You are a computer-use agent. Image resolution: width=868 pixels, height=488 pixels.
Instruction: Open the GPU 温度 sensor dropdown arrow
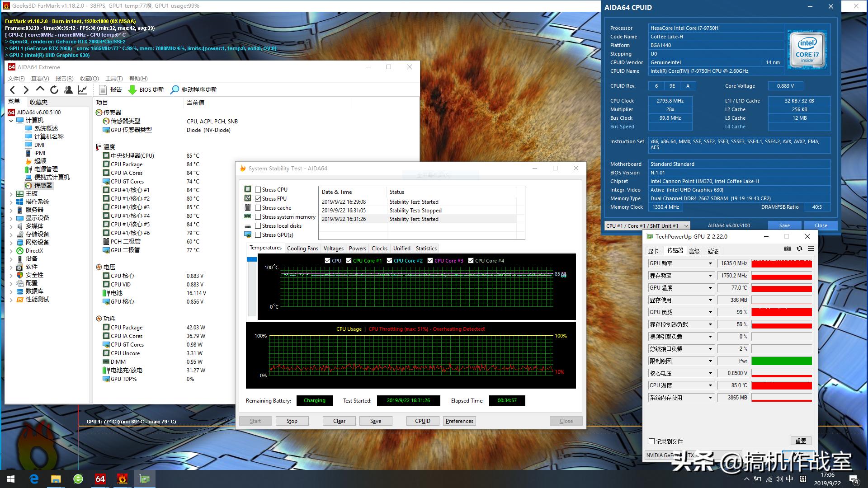tap(710, 288)
